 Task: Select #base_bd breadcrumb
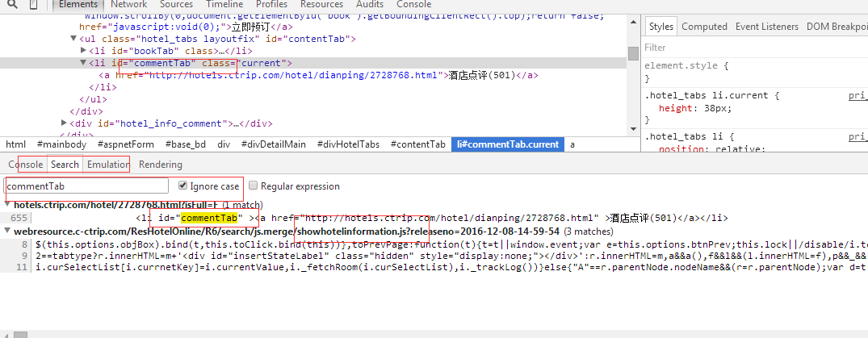coord(186,144)
